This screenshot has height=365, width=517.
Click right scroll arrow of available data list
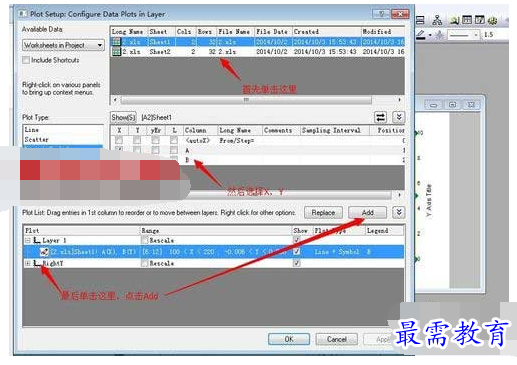coord(400,100)
